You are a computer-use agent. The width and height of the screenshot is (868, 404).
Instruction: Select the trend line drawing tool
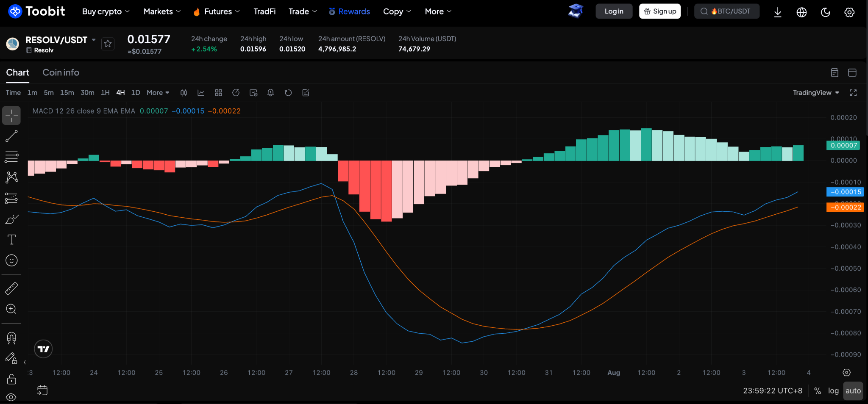[11, 136]
